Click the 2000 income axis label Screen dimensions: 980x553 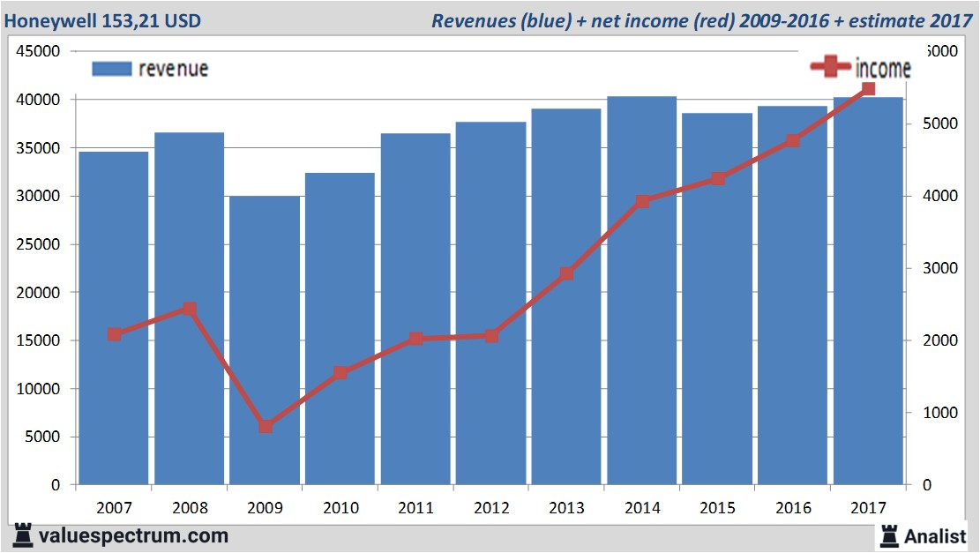pyautogui.click(x=940, y=340)
